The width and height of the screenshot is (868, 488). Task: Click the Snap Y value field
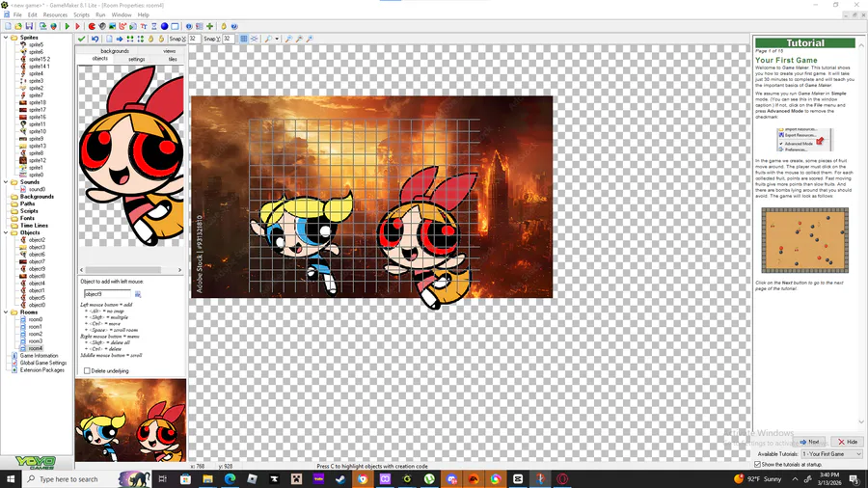tap(228, 39)
